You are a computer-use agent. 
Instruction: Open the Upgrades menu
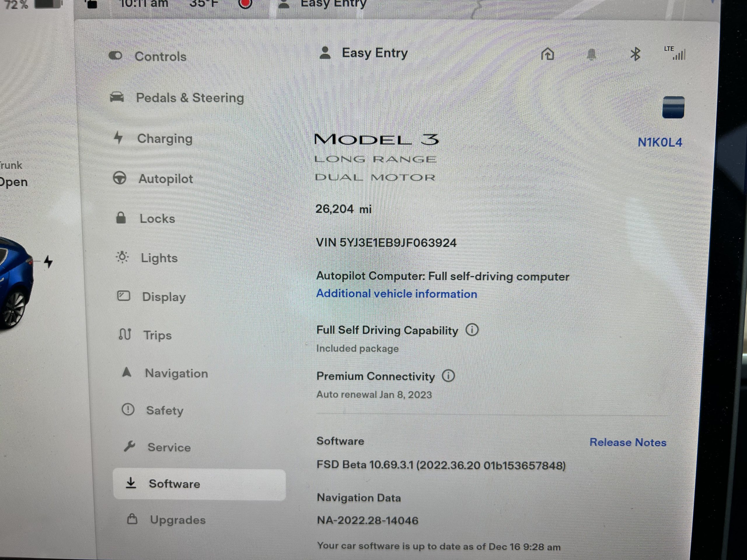tap(177, 519)
